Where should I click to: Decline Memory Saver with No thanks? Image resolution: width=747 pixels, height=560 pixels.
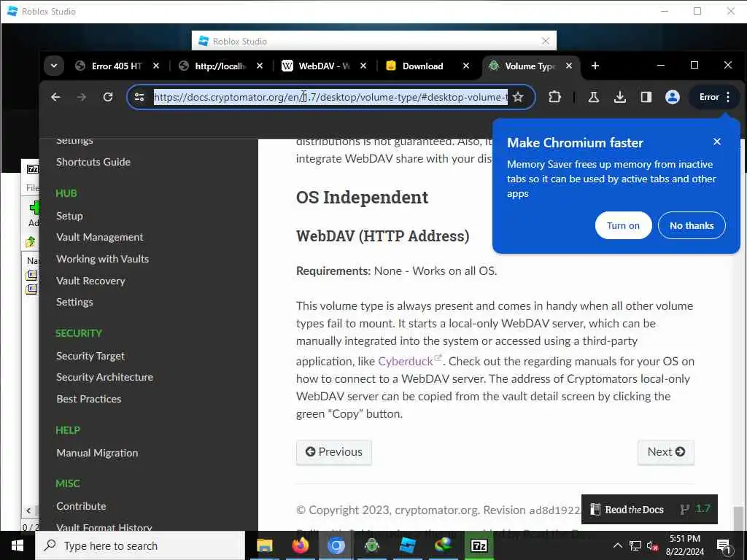[x=692, y=226]
